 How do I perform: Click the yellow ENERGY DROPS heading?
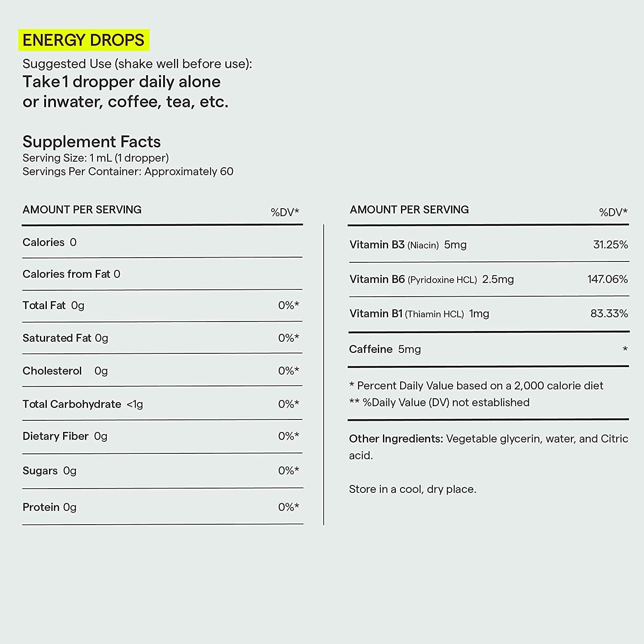pyautogui.click(x=83, y=40)
